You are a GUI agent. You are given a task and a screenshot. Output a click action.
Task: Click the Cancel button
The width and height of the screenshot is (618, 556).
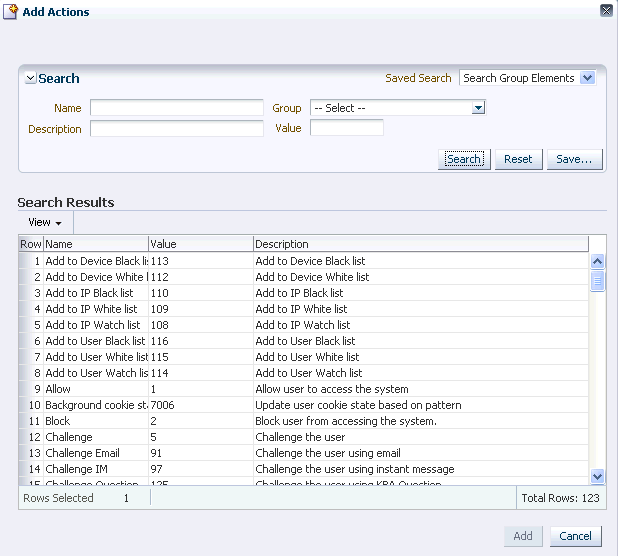[x=575, y=536]
